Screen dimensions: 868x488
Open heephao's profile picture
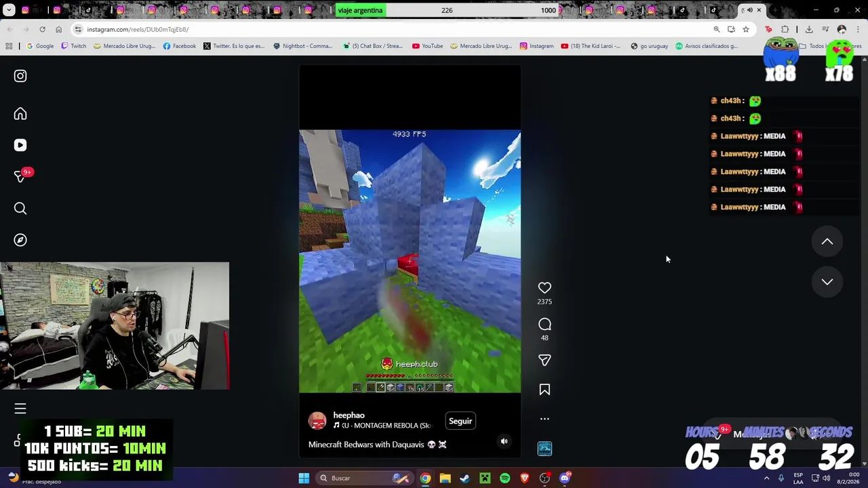click(317, 420)
